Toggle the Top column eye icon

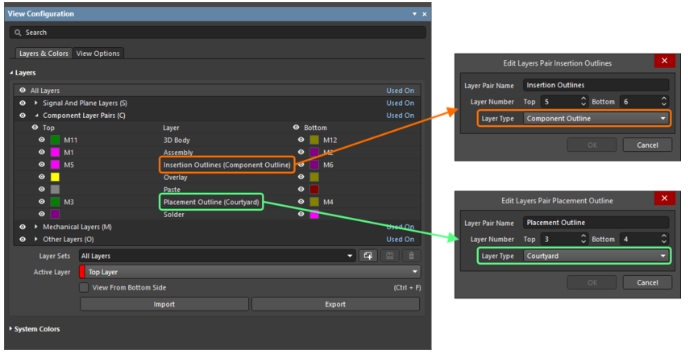tap(35, 127)
